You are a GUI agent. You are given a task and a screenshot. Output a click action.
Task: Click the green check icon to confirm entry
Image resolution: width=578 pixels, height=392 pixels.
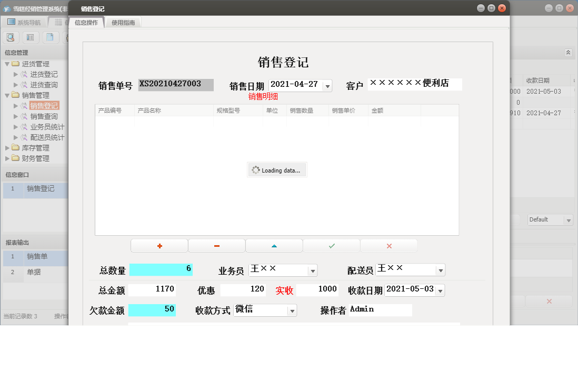[x=331, y=245]
